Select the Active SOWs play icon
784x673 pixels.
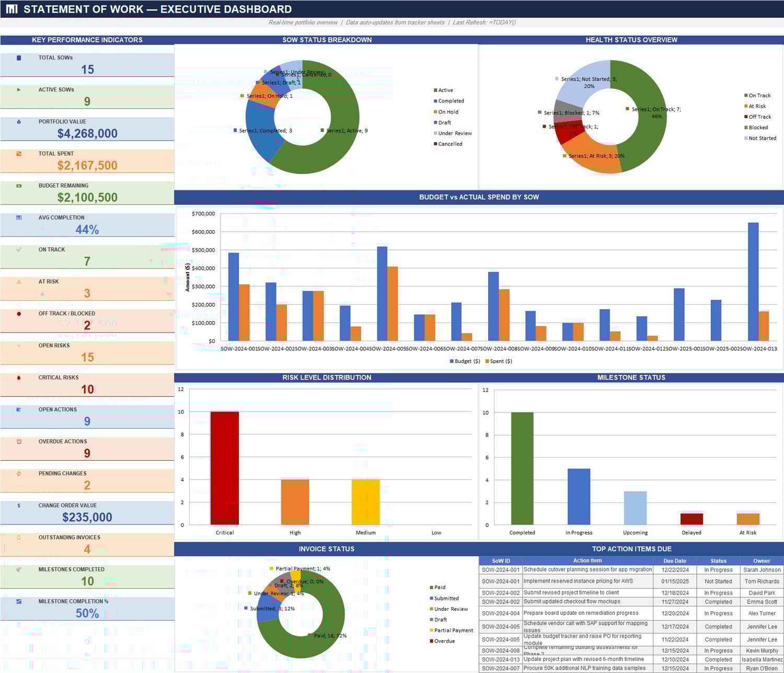coord(19,89)
